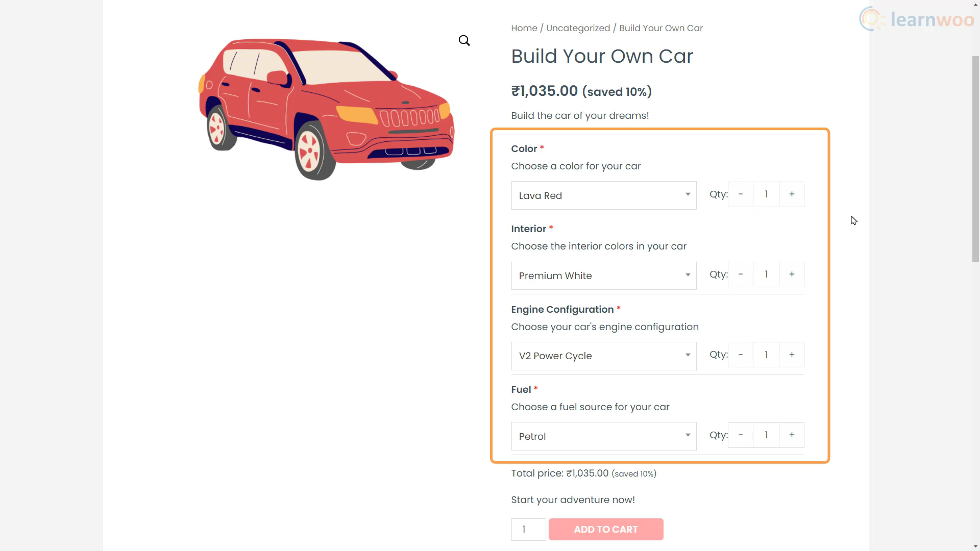Click the ADD TO CART button
This screenshot has width=980, height=551.
(x=606, y=529)
